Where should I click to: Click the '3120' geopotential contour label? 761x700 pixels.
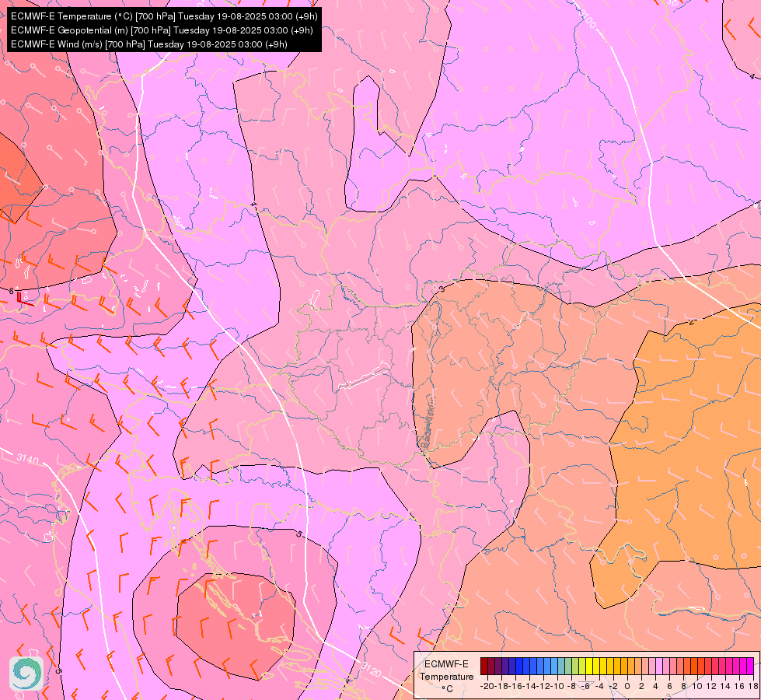coord(371,670)
